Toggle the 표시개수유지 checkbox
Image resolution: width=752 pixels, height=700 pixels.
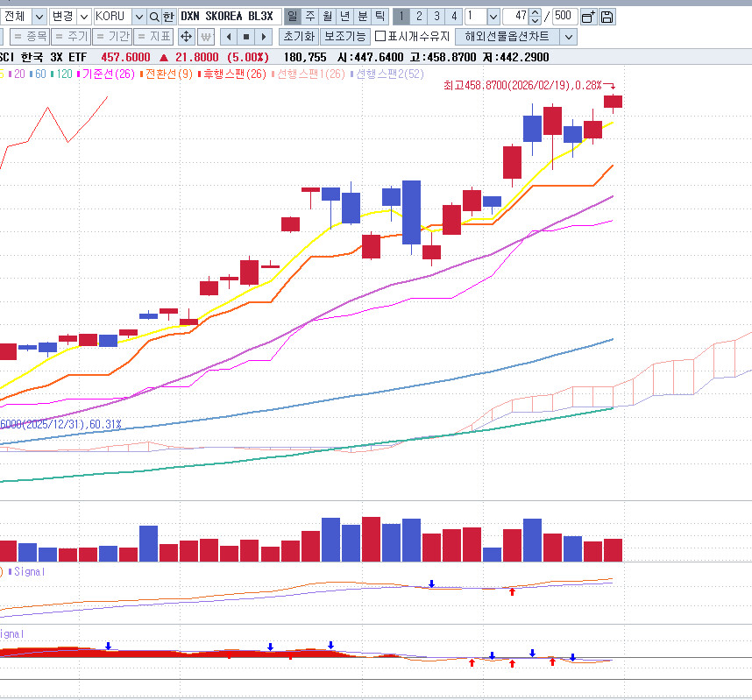[x=380, y=37]
